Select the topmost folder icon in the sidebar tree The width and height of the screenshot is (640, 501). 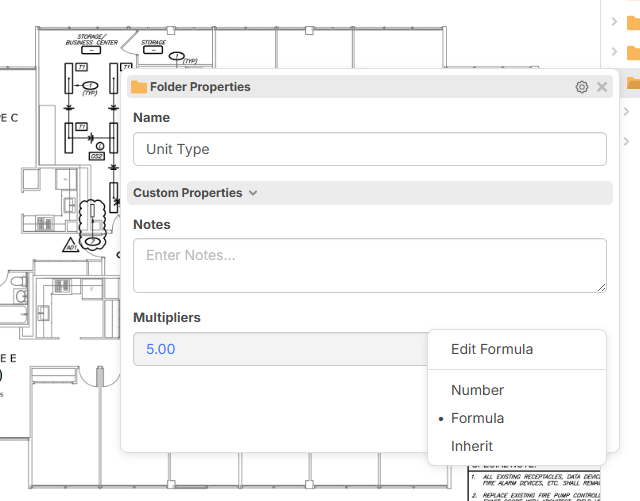(x=633, y=23)
